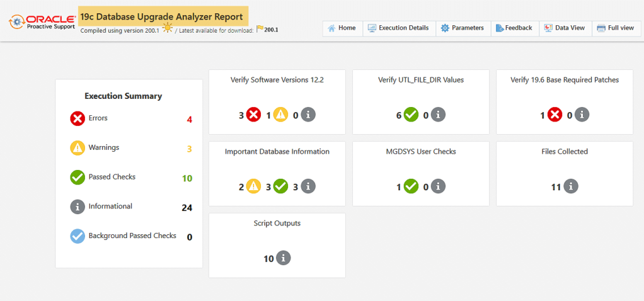Open Verify UTL_FILE_DIR Values title
The image size is (644, 301).
click(421, 80)
